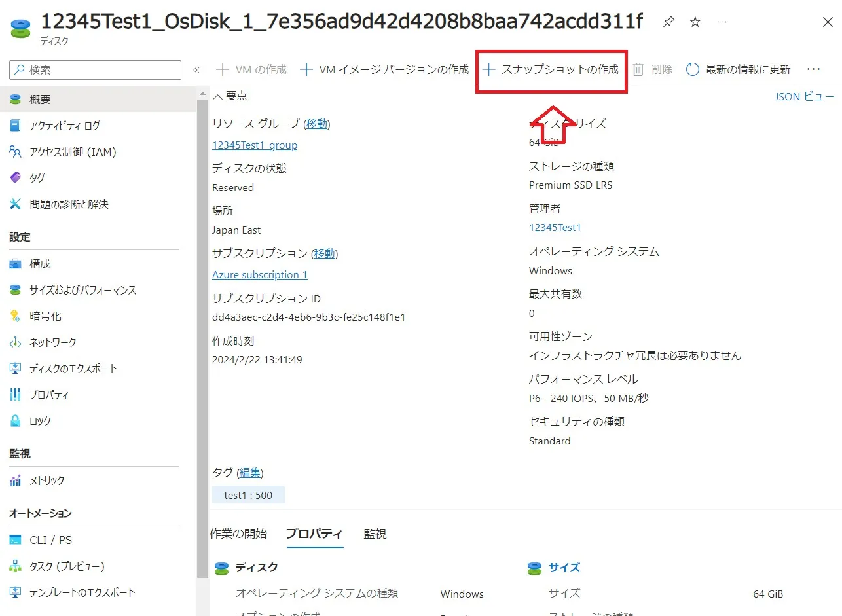The height and width of the screenshot is (616, 842).
Task: Click the タスク (プレビュー) icon
Action: 16,566
